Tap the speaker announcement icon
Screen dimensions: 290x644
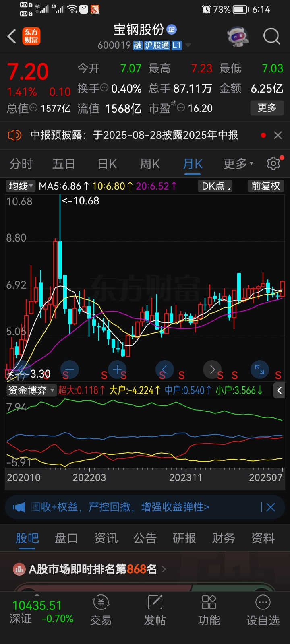tap(14, 135)
